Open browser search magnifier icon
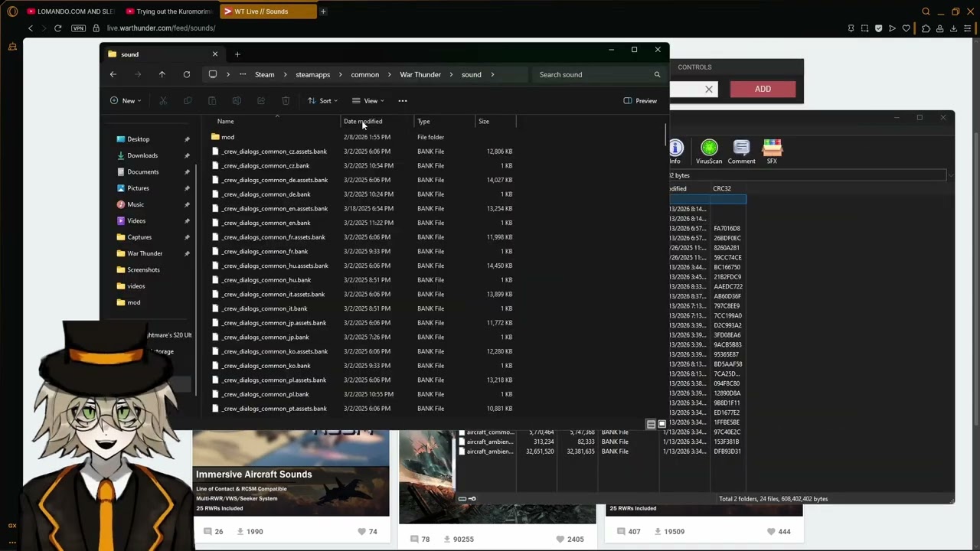980x551 pixels. [x=926, y=11]
